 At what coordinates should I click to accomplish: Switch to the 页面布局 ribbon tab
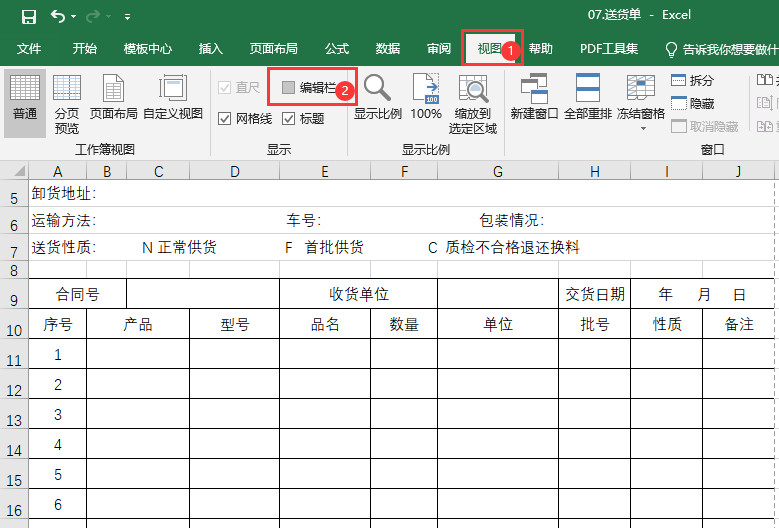click(274, 49)
